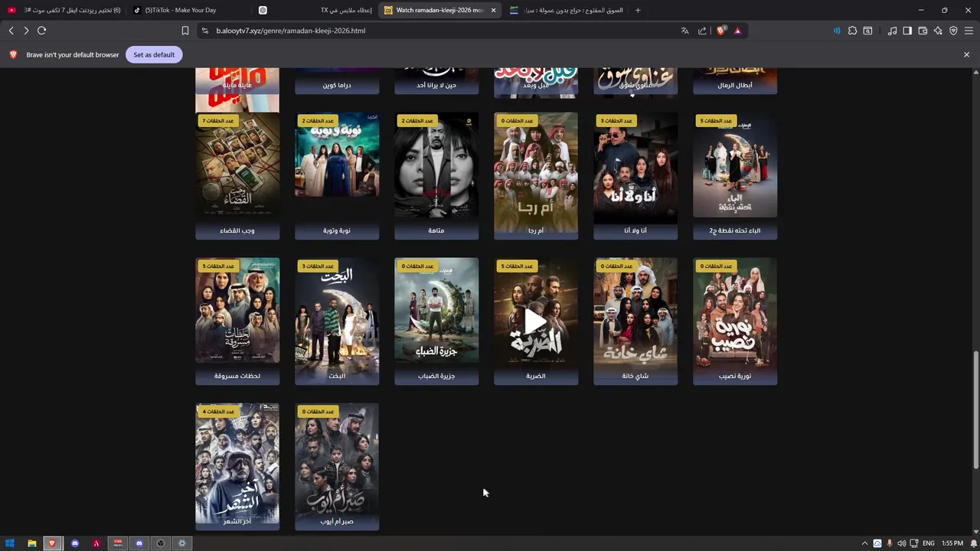Bookmark this page with the bookmark icon
Image resolution: width=980 pixels, height=551 pixels.
pyautogui.click(x=185, y=31)
